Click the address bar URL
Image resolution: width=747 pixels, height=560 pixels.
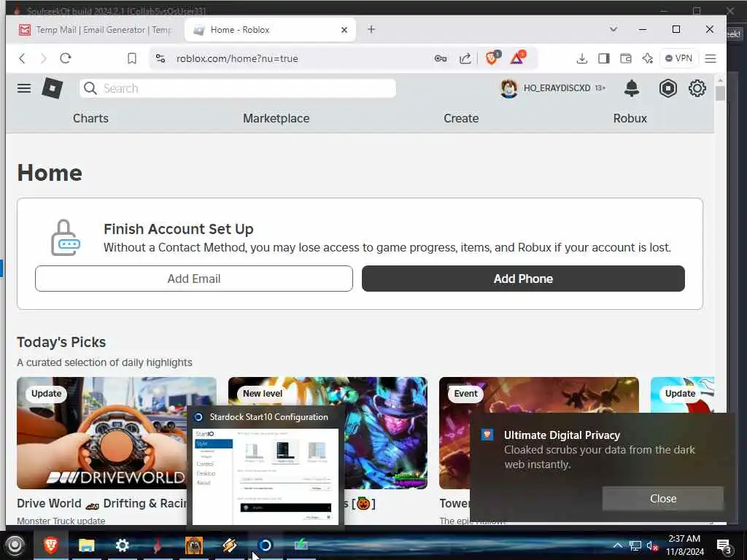click(x=237, y=58)
